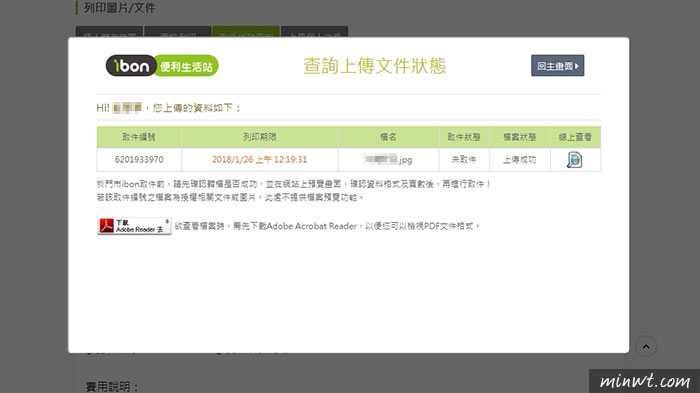Click the 費用說明 heading behind dialog
The height and width of the screenshot is (393, 700).
[x=112, y=386]
